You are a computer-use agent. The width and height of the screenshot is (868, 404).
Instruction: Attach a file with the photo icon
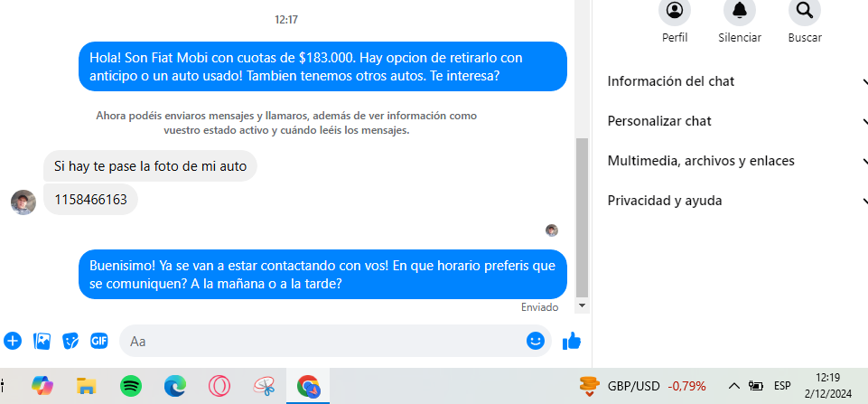(x=42, y=341)
